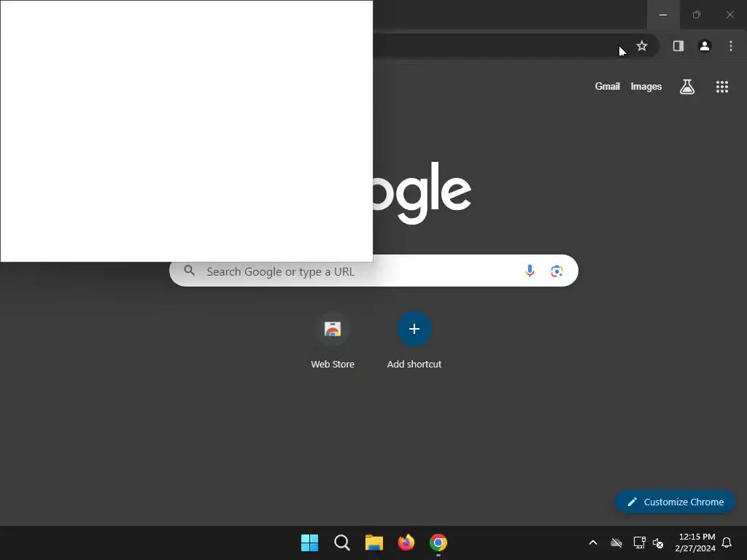Open the clock showing 12:15 PM

coord(695,542)
